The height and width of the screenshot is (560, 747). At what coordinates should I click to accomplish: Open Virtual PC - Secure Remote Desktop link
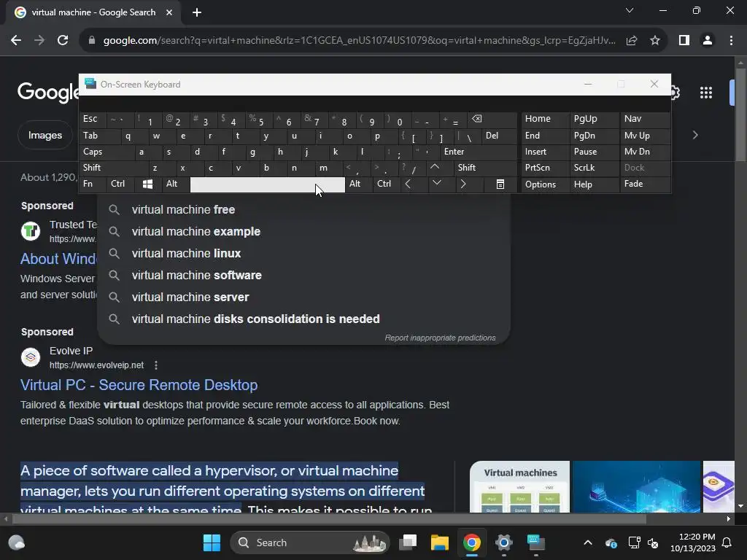point(139,385)
